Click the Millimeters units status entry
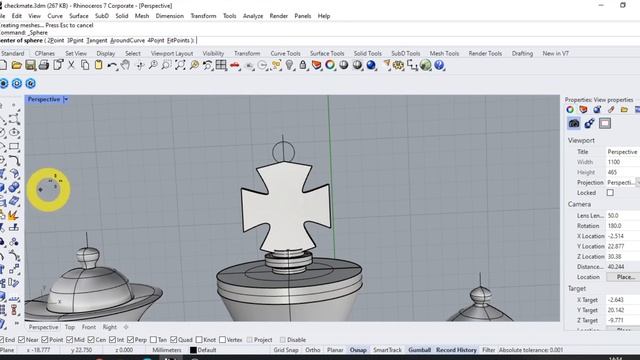This screenshot has height=360, width=640. tap(167, 350)
